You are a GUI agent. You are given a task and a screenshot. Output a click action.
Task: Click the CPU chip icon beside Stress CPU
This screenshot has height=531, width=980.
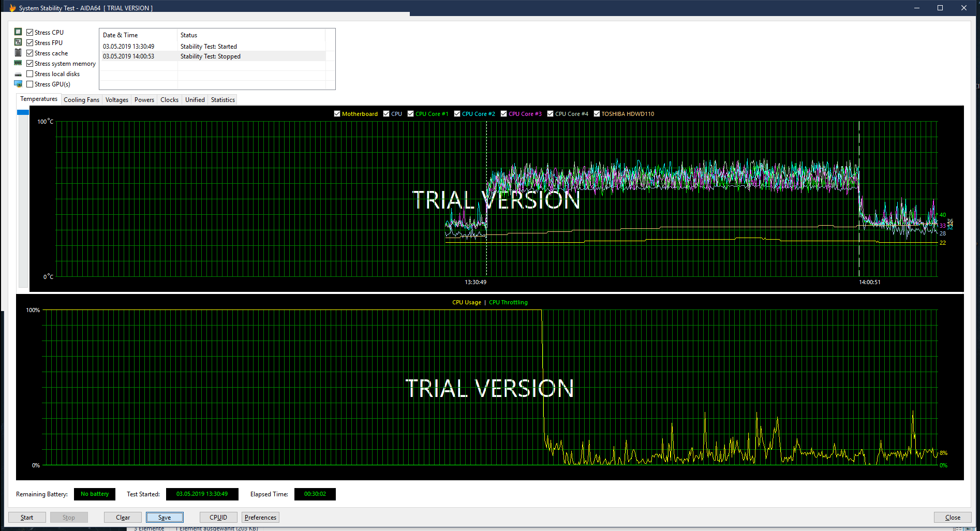tap(18, 32)
